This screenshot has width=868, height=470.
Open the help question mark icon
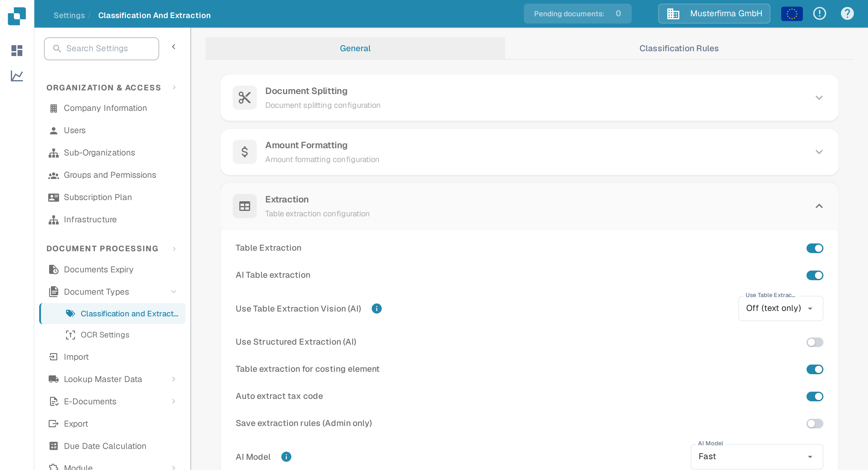pos(847,14)
